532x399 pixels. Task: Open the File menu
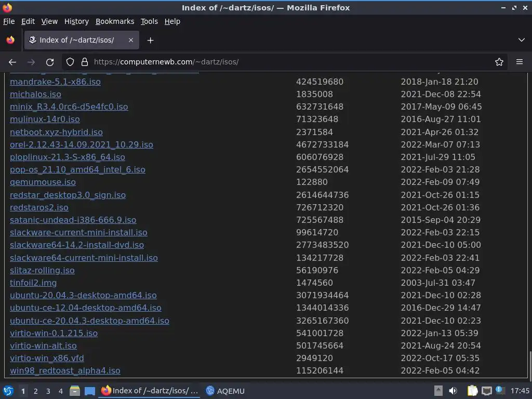pos(9,21)
